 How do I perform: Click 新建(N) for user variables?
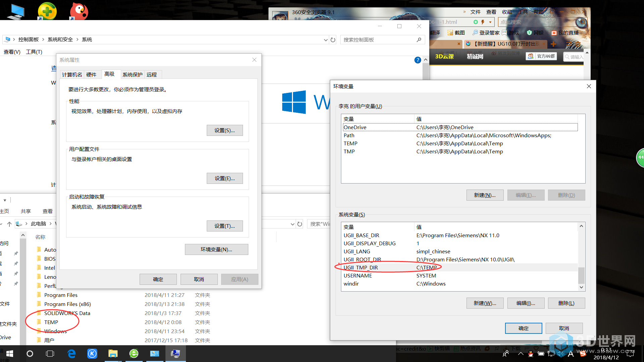coord(485,195)
